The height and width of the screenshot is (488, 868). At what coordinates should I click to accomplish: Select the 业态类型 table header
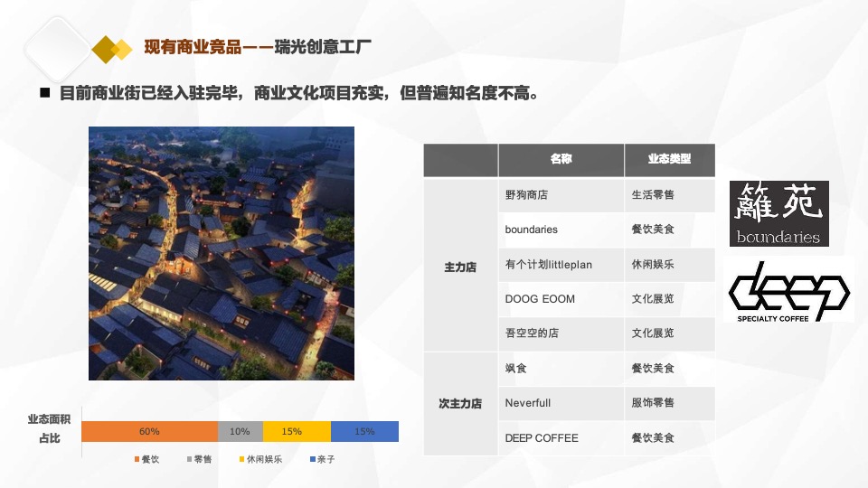[670, 159]
